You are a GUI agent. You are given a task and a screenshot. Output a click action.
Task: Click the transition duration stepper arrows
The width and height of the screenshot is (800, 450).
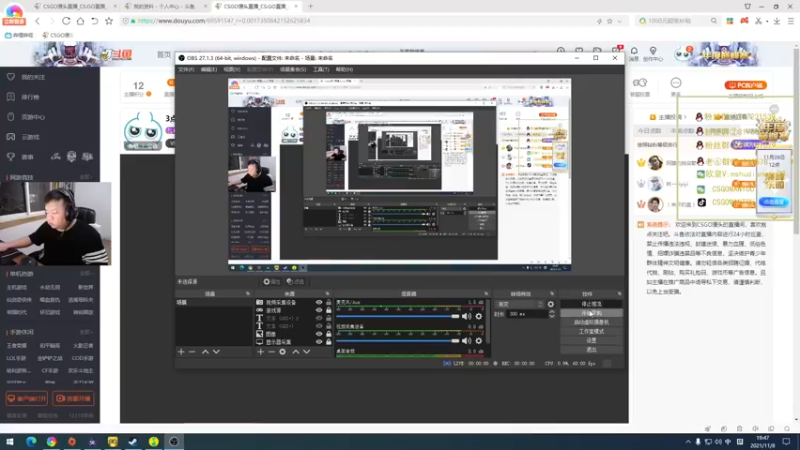coord(552,314)
